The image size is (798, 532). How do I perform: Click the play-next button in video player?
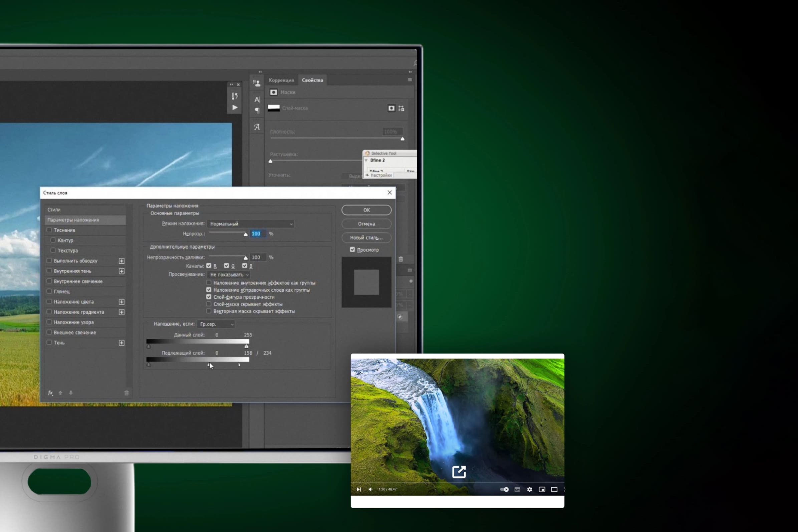point(359,489)
